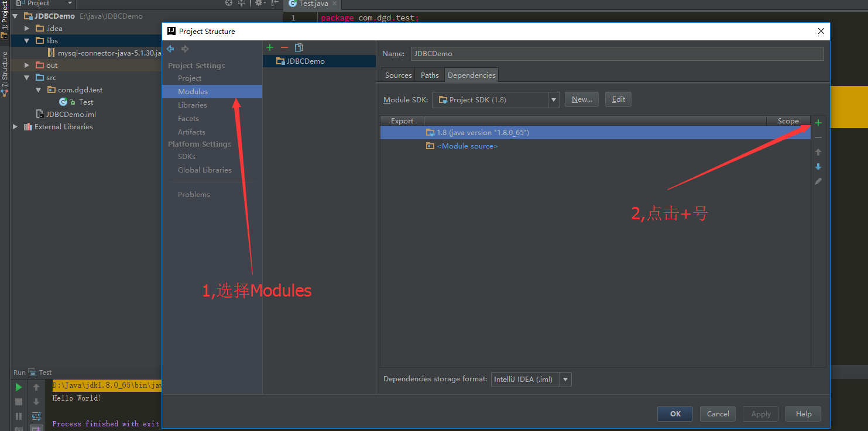Open the Dependencies storage format dropdown

click(565, 379)
